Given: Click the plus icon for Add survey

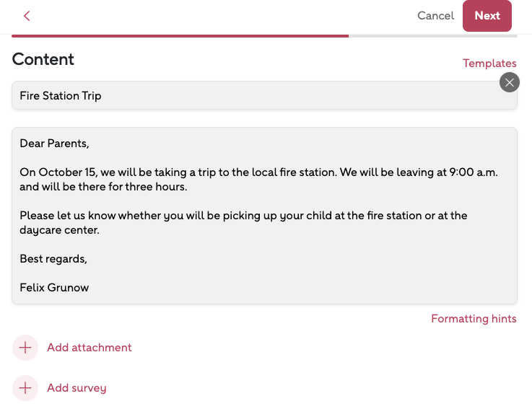Looking at the screenshot, I should pos(25,388).
